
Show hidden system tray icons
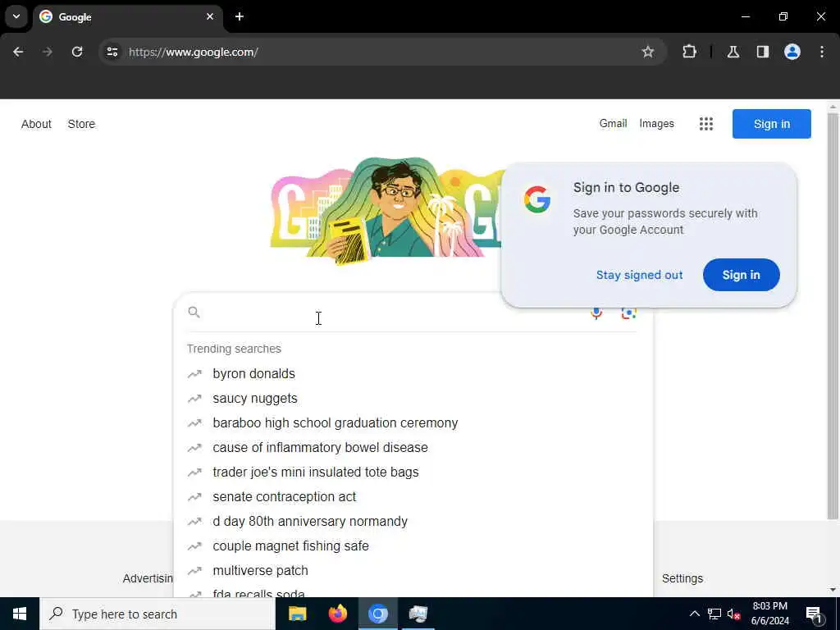[x=694, y=614]
